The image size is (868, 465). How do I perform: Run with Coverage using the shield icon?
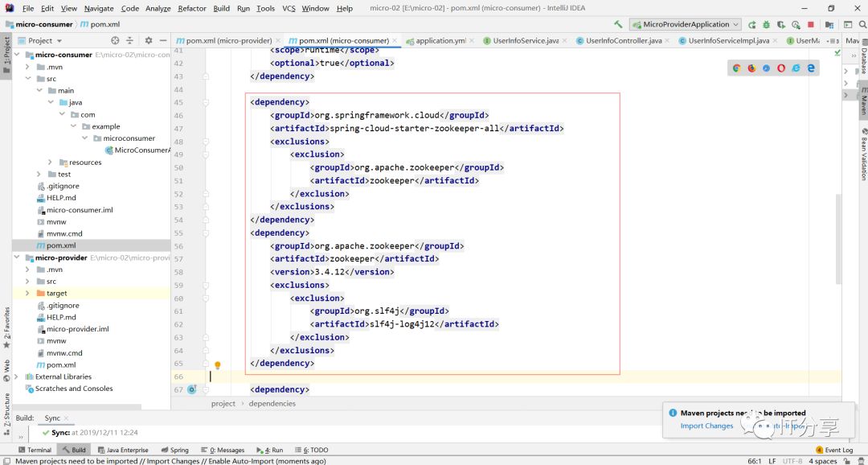click(x=781, y=24)
